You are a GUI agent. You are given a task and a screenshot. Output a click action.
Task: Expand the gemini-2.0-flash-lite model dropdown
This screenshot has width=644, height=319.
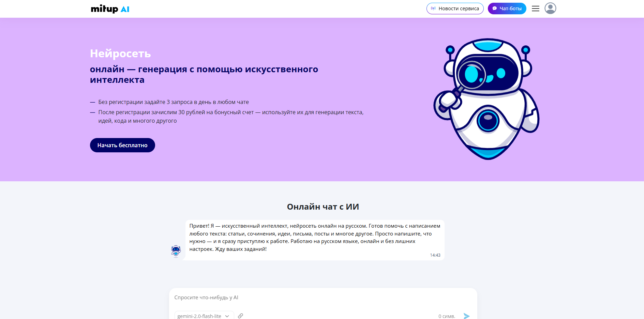point(204,316)
